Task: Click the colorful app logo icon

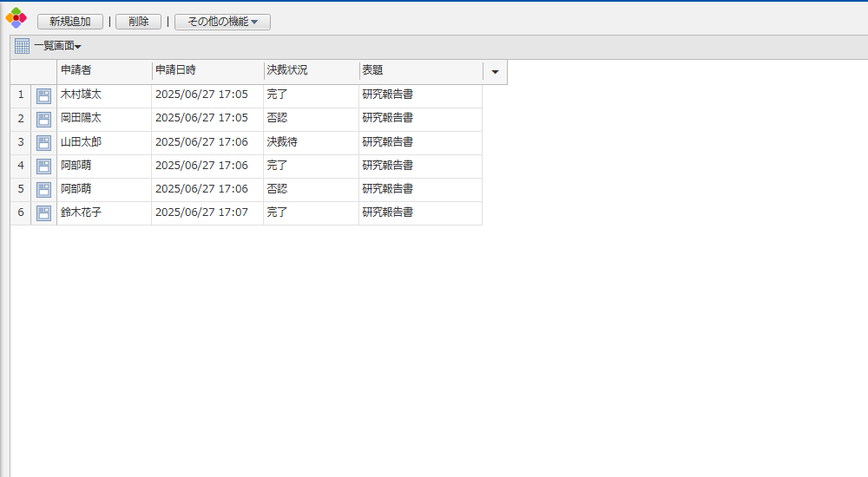Action: coord(16,17)
